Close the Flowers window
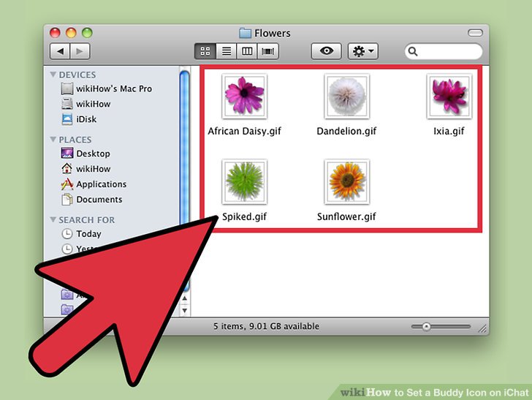Image resolution: width=532 pixels, height=400 pixels. pos(55,33)
